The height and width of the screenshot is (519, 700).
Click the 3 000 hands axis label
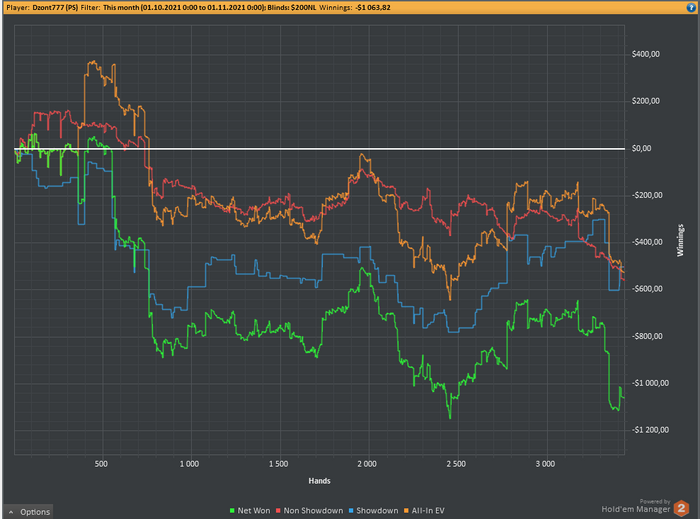point(545,464)
